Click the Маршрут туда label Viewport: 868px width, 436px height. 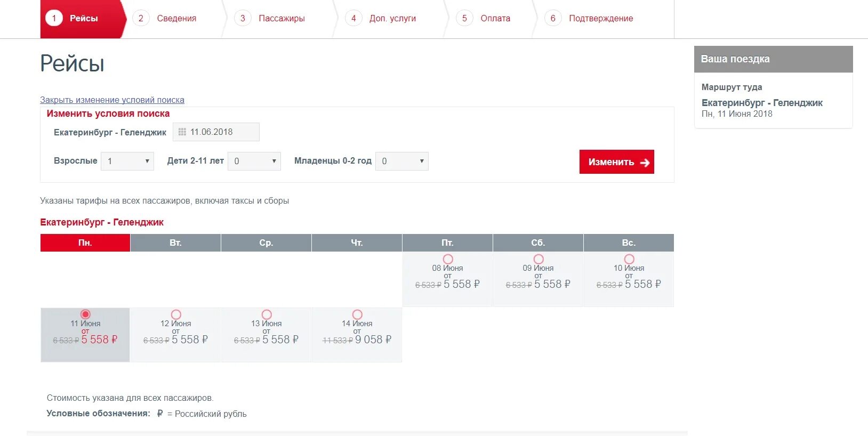[x=732, y=87]
